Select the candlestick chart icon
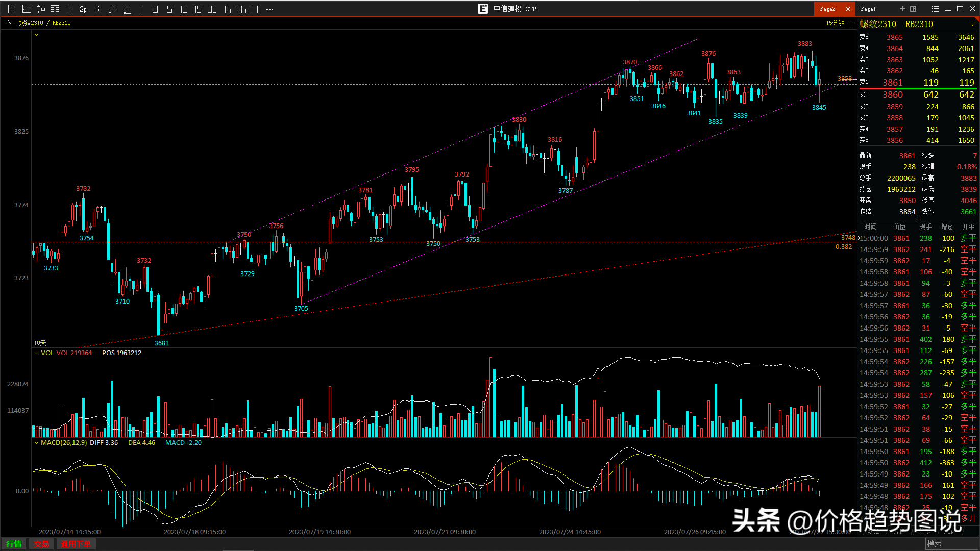 41,9
